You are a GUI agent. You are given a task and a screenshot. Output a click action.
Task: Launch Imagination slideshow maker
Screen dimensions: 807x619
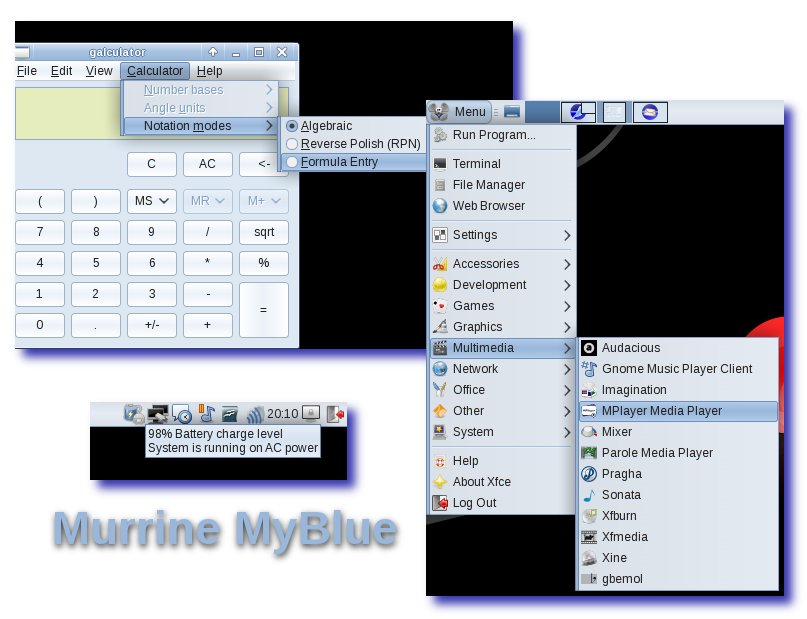pos(678,390)
